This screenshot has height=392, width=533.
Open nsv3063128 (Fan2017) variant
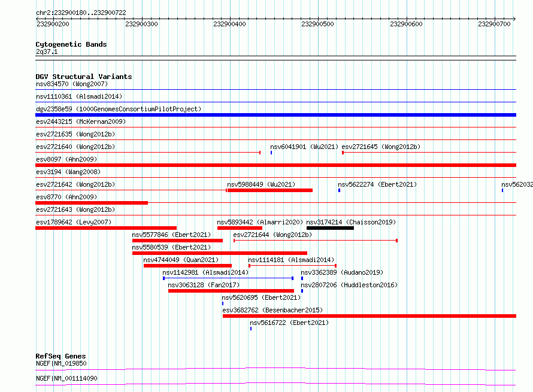coord(204,285)
